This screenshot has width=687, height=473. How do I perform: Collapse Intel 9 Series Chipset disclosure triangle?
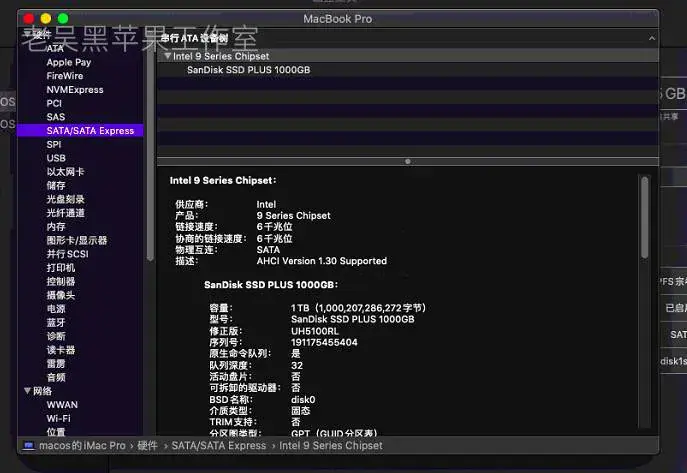pos(167,56)
